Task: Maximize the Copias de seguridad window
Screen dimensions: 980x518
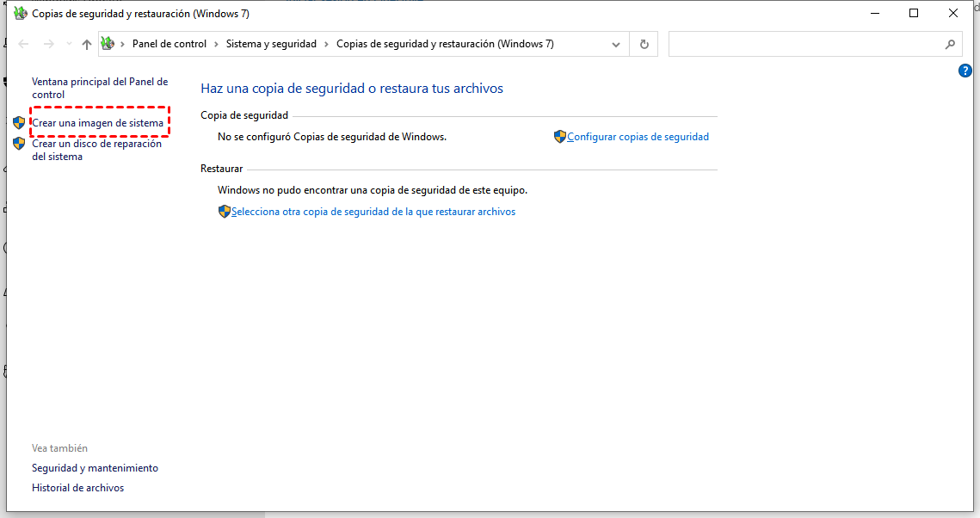Action: pos(914,13)
